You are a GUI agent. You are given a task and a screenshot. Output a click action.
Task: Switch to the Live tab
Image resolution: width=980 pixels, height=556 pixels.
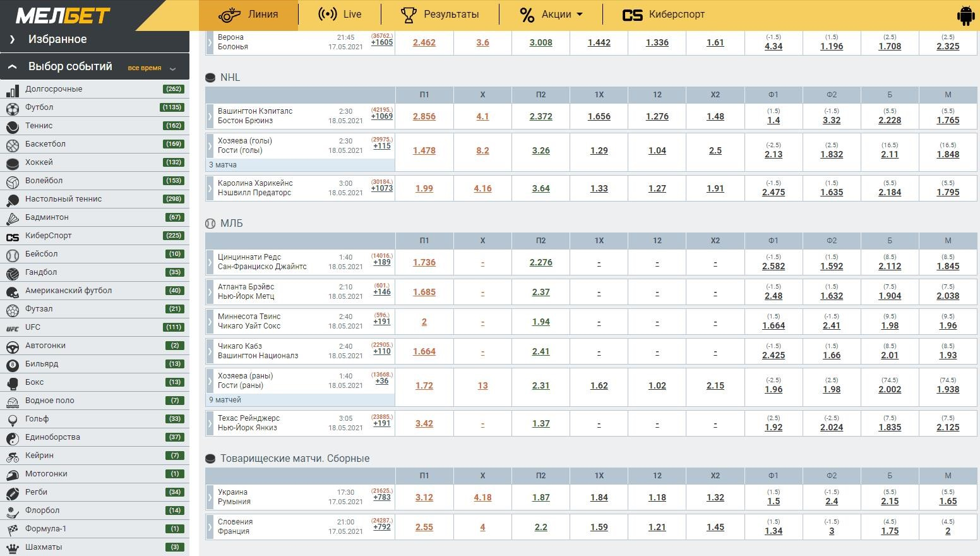pos(340,15)
